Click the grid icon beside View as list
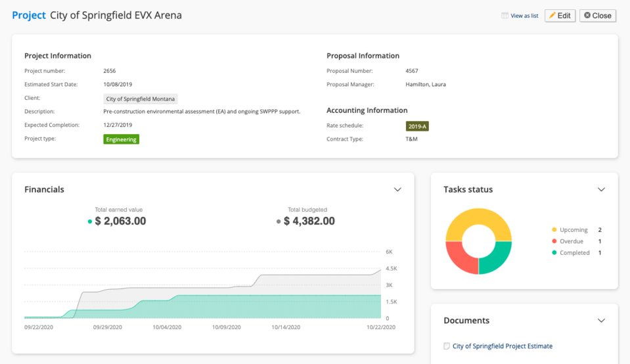Viewport: 630px width, 364px height. 505,16
